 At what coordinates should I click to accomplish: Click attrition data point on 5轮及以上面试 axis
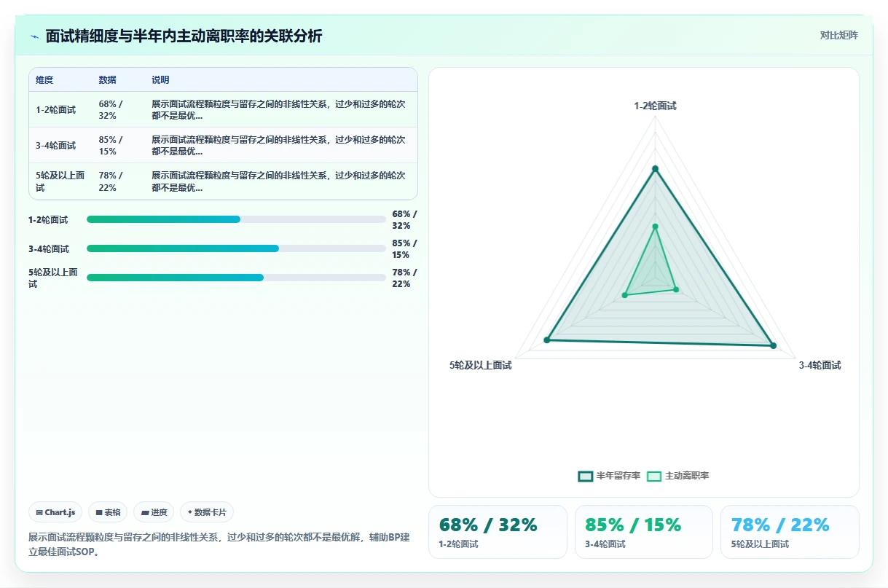pos(624,295)
